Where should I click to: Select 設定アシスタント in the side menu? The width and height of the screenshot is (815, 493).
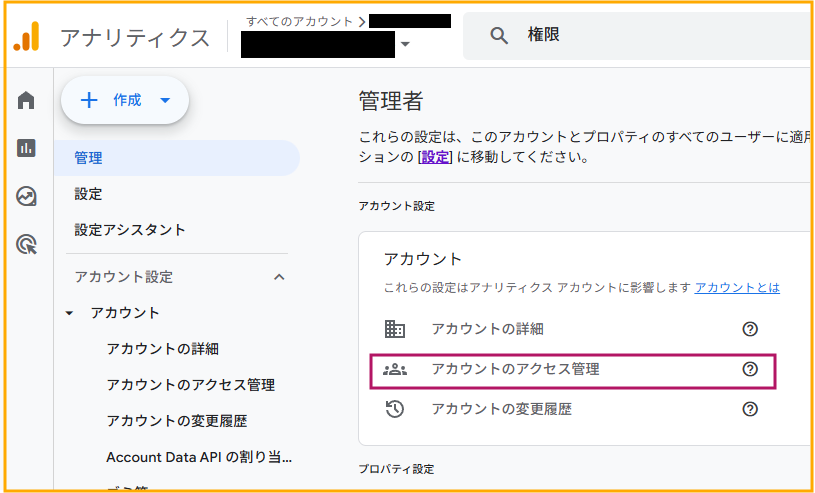point(130,230)
